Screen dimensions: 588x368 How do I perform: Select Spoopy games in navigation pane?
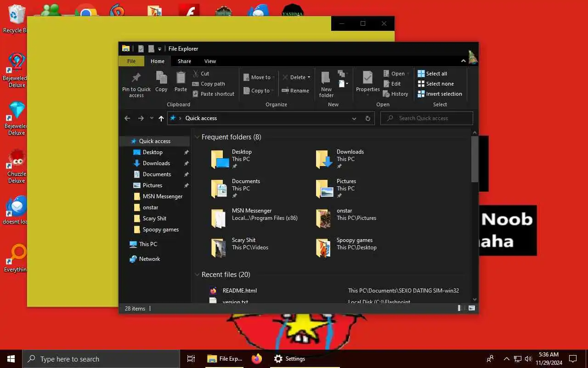click(x=161, y=230)
